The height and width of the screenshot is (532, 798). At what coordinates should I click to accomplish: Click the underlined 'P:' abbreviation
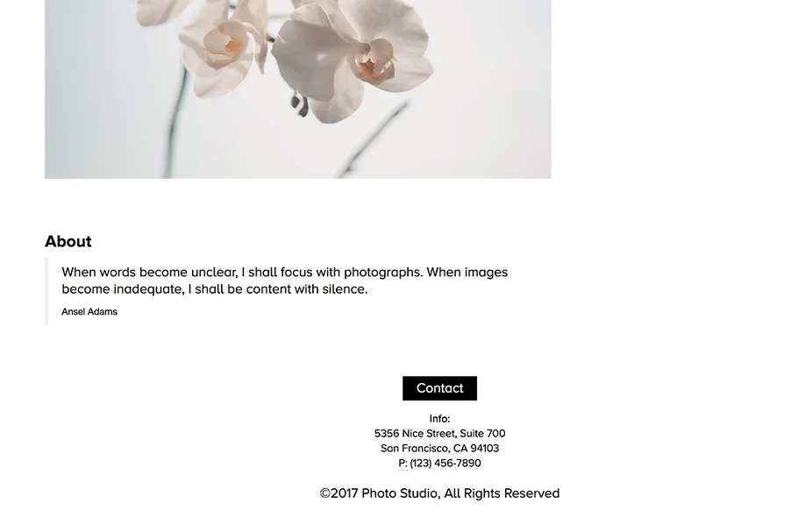pyautogui.click(x=403, y=464)
